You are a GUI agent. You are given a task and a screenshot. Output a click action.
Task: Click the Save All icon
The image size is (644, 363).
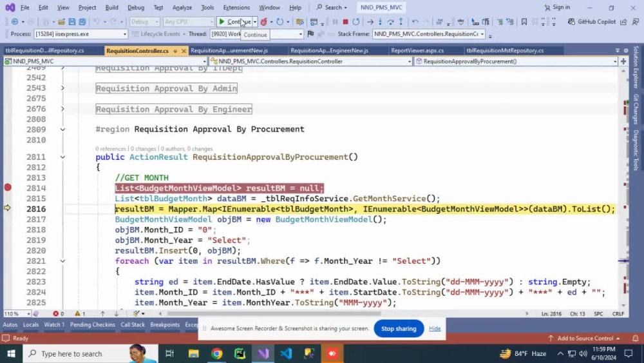82,21
